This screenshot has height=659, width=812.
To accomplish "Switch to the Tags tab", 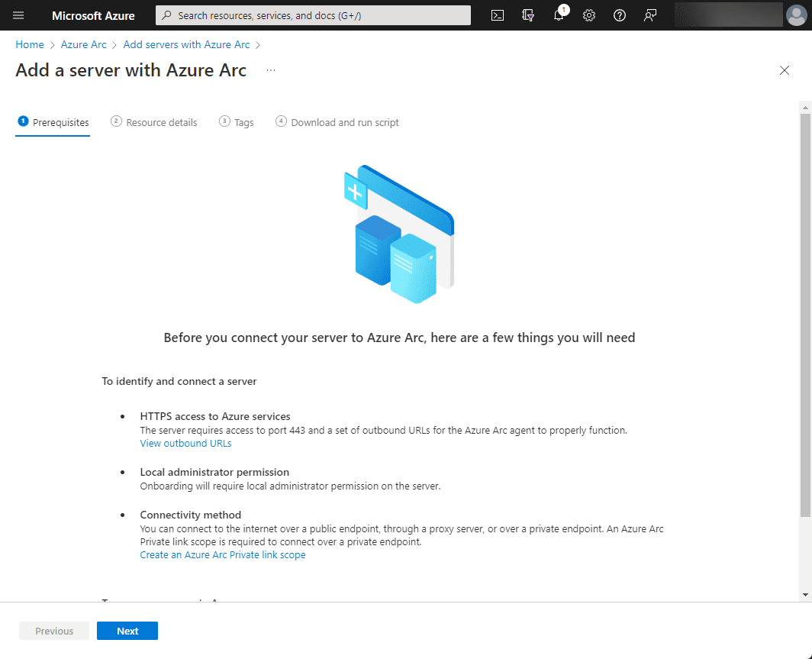I will point(236,123).
